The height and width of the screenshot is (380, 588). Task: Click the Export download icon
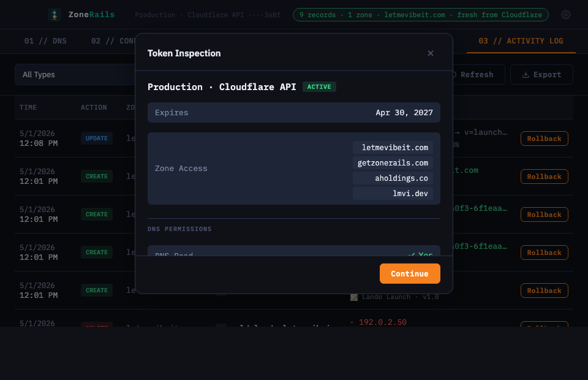pos(526,75)
